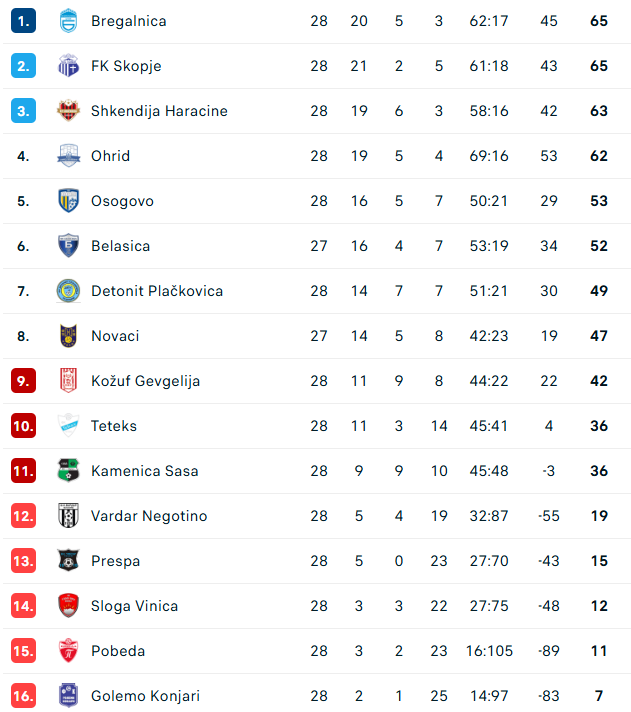The image size is (631, 712).
Task: Click the rank 9 red position badge
Action: point(24,381)
